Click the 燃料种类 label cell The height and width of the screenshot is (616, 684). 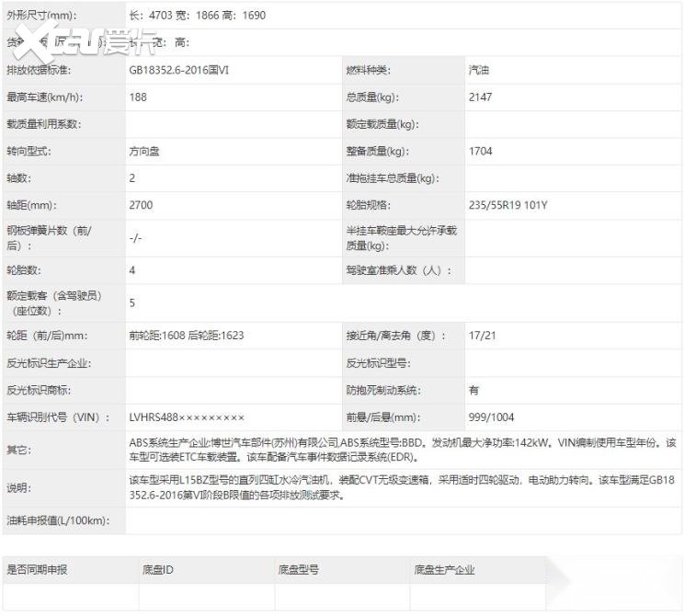coord(368,71)
